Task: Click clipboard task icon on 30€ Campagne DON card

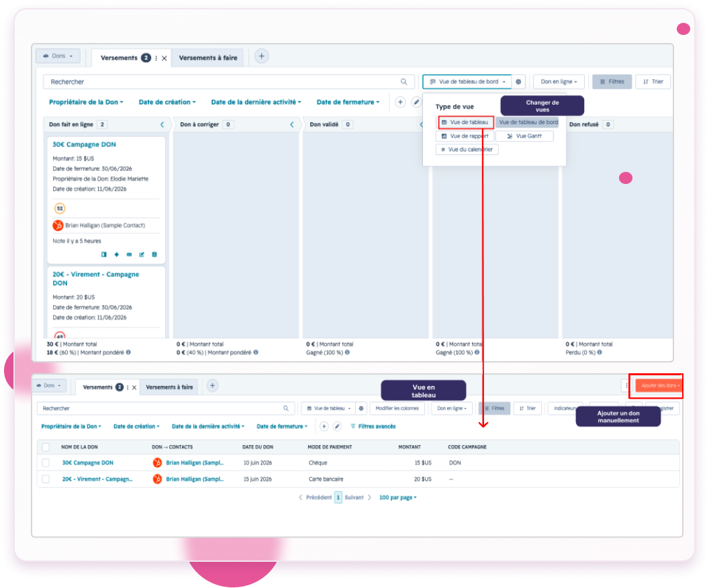Action: pos(154,254)
